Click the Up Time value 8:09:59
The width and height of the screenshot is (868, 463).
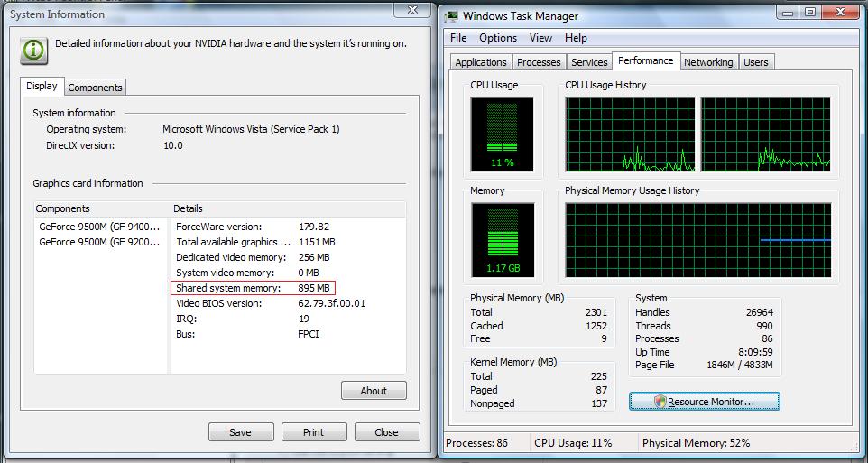[757, 352]
